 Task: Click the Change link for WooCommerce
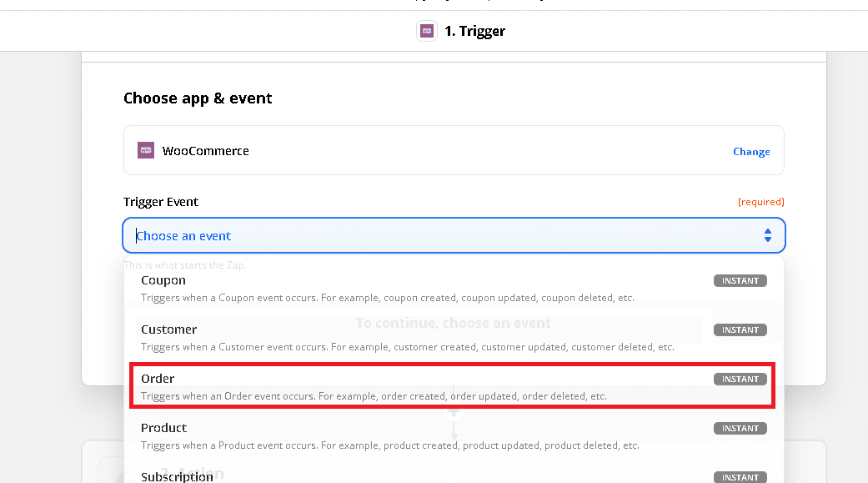(751, 151)
